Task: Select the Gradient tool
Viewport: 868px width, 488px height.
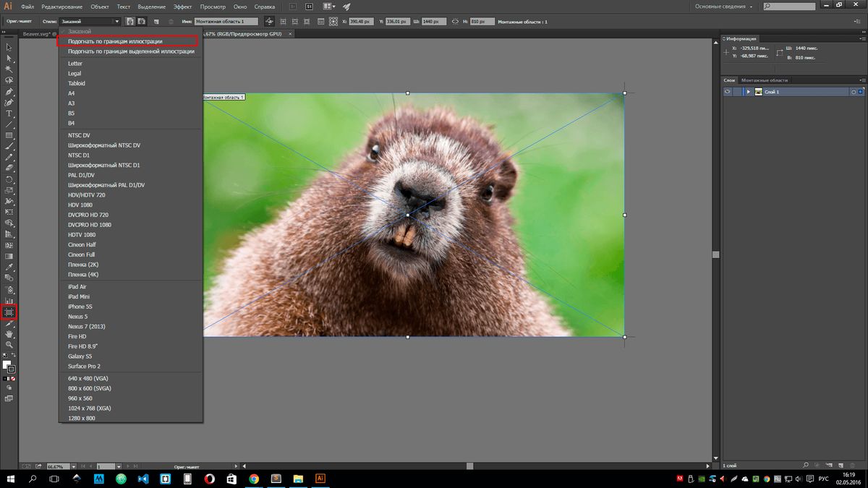Action: click(9, 256)
